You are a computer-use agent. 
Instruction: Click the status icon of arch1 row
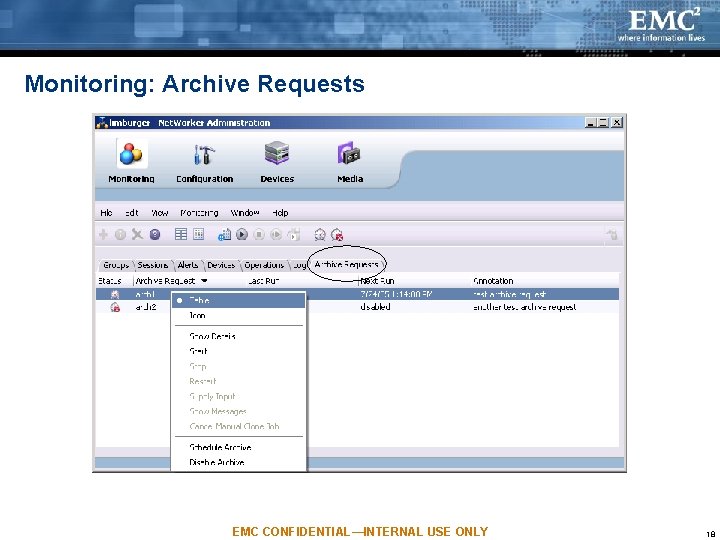pos(115,294)
